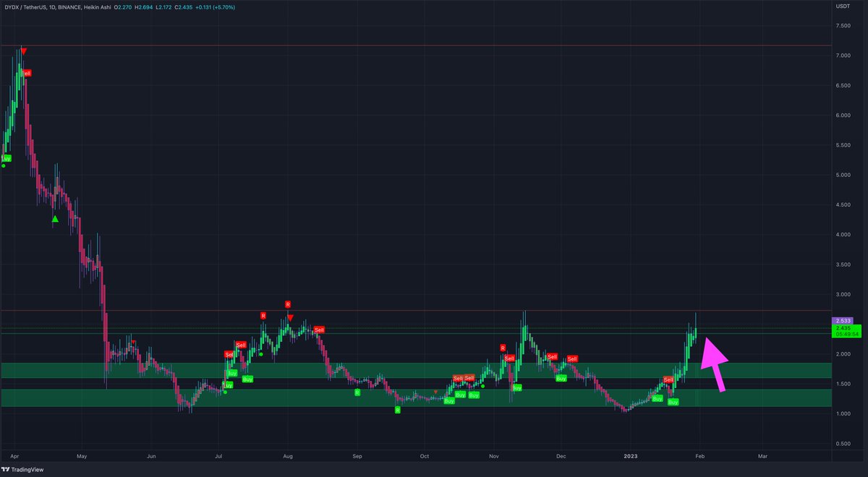
Task: Click May on the time axis
Action: pyautogui.click(x=82, y=457)
